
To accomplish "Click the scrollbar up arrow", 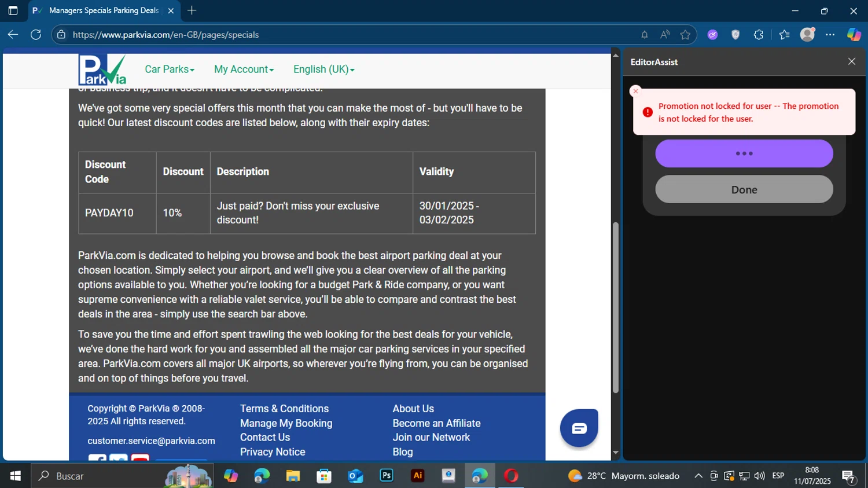I will pos(615,56).
